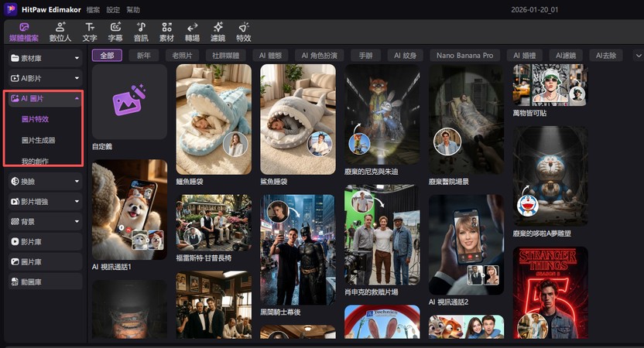Select the 手辦 category tab
This screenshot has width=644, height=348.
[x=365, y=56]
